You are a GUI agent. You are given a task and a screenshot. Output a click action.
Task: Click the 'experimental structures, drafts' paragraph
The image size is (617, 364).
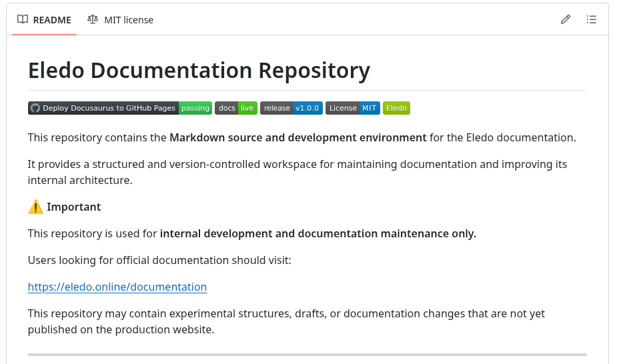point(286,321)
